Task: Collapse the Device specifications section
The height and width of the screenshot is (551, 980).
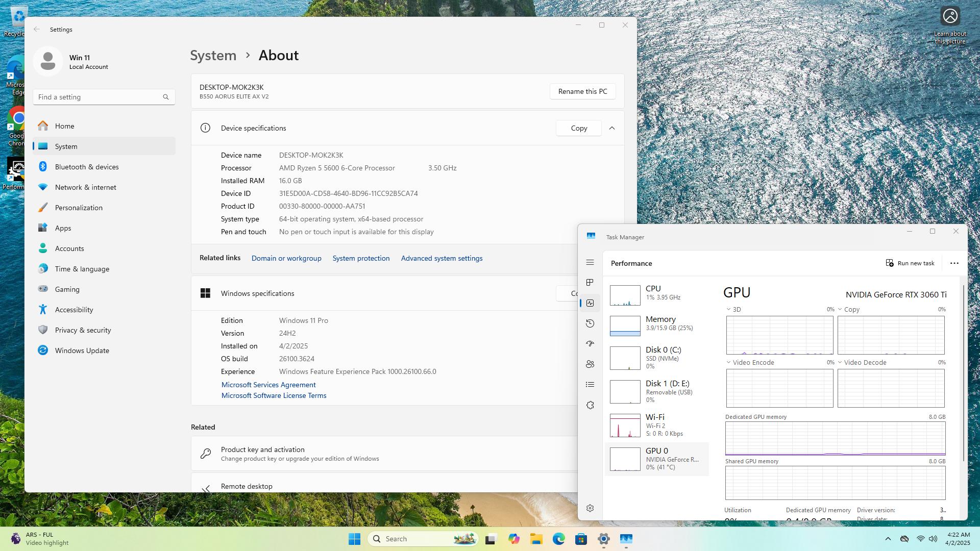Action: point(612,128)
